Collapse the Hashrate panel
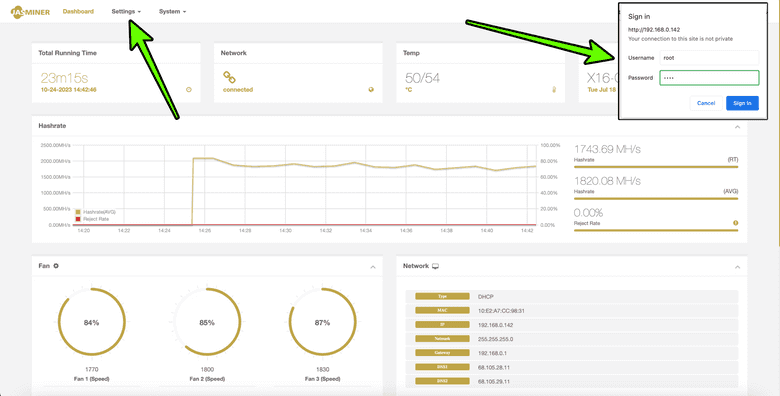 click(737, 127)
